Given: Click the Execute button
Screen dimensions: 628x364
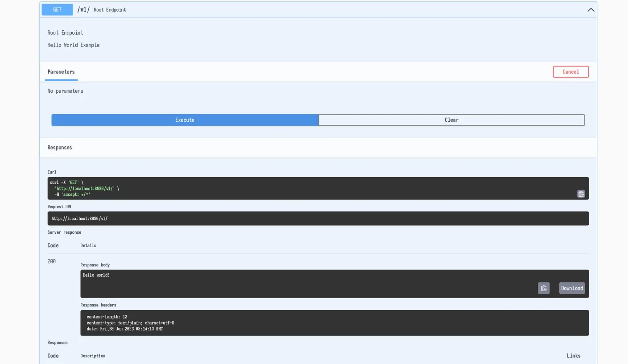Looking at the screenshot, I should (x=185, y=120).
